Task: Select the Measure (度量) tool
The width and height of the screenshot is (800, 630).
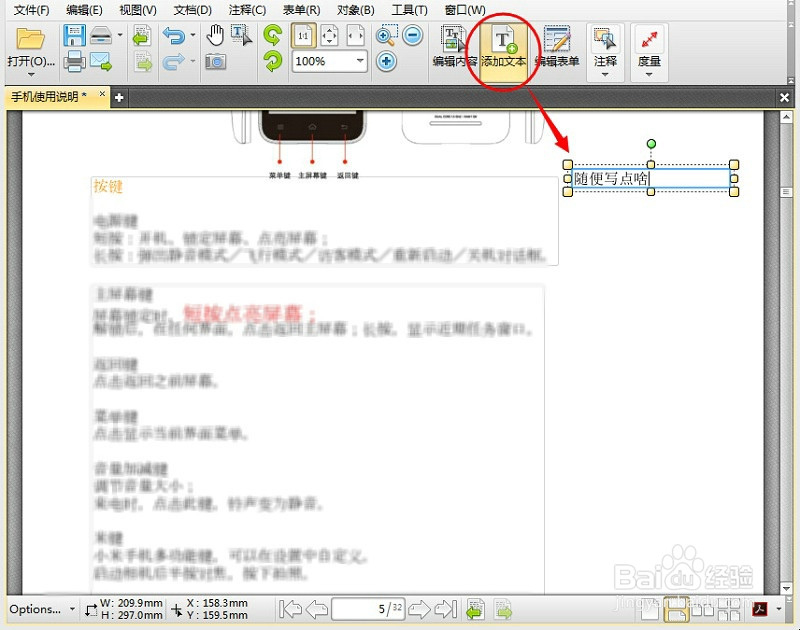Action: (649, 47)
